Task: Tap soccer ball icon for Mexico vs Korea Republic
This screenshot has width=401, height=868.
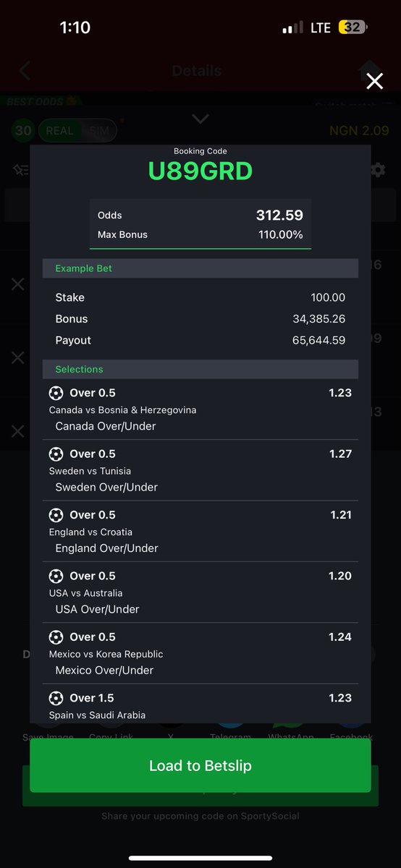Action: (56, 637)
